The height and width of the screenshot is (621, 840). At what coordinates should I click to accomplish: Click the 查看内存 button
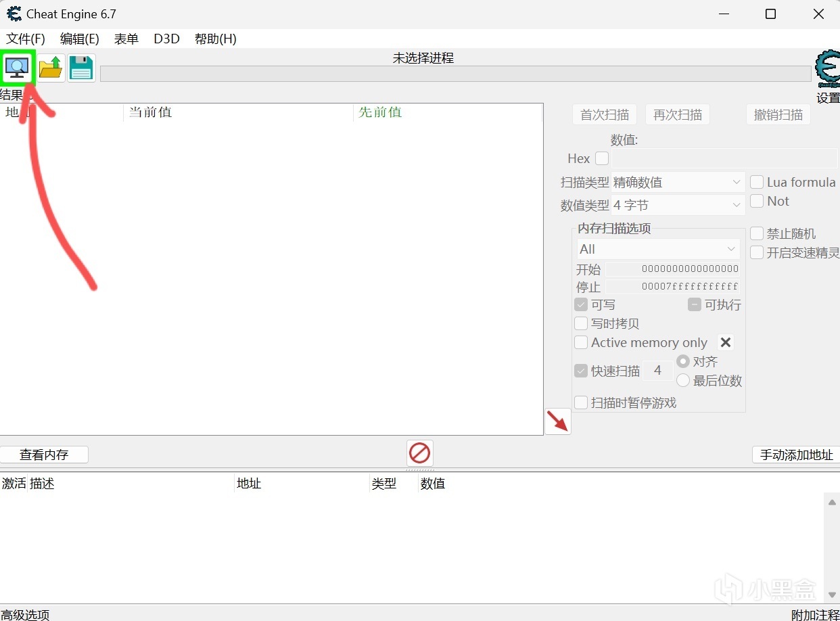pos(44,455)
